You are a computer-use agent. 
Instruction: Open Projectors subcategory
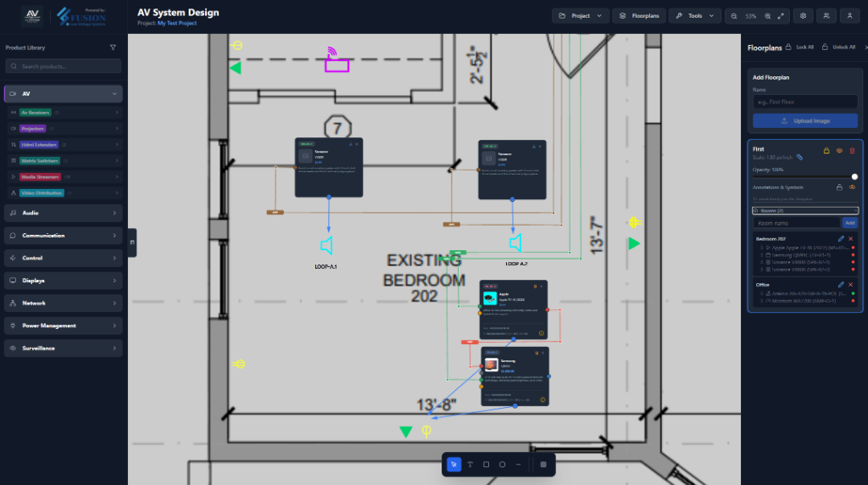pos(64,128)
